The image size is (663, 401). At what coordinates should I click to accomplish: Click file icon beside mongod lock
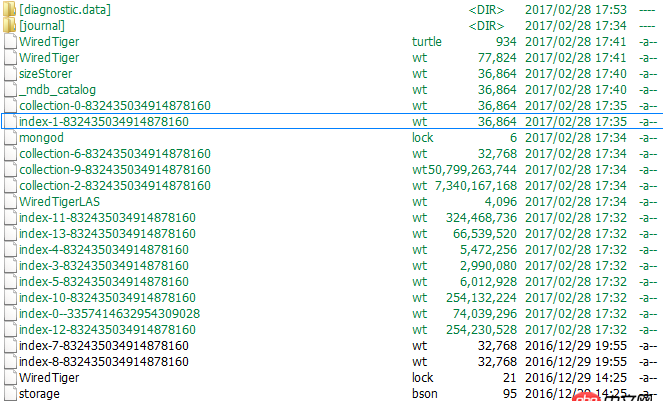point(10,138)
